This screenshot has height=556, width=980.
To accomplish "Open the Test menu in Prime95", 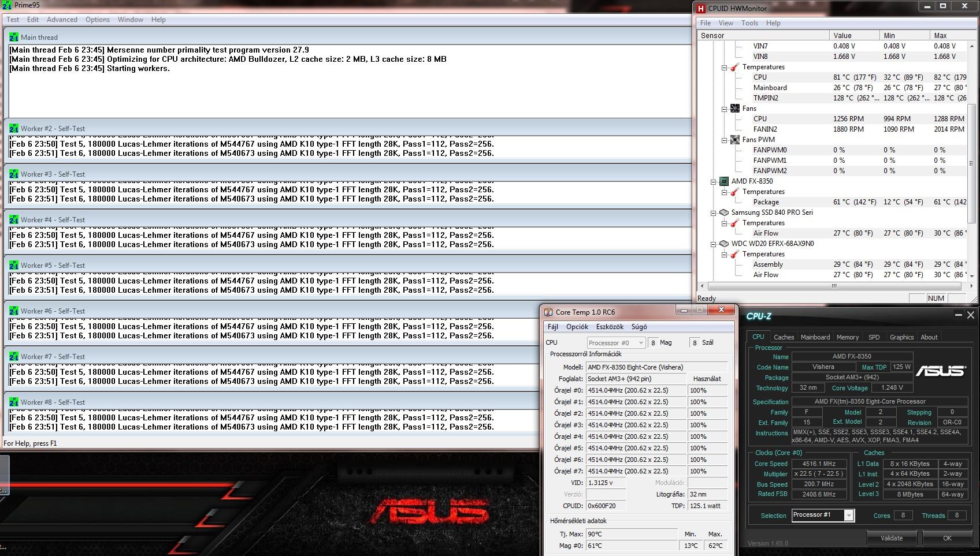I will [x=13, y=20].
